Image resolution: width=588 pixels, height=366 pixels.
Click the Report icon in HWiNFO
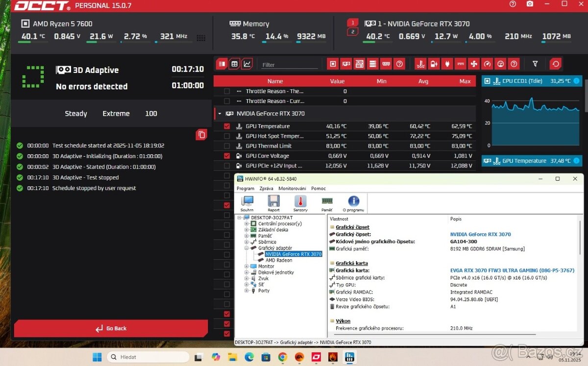(273, 203)
